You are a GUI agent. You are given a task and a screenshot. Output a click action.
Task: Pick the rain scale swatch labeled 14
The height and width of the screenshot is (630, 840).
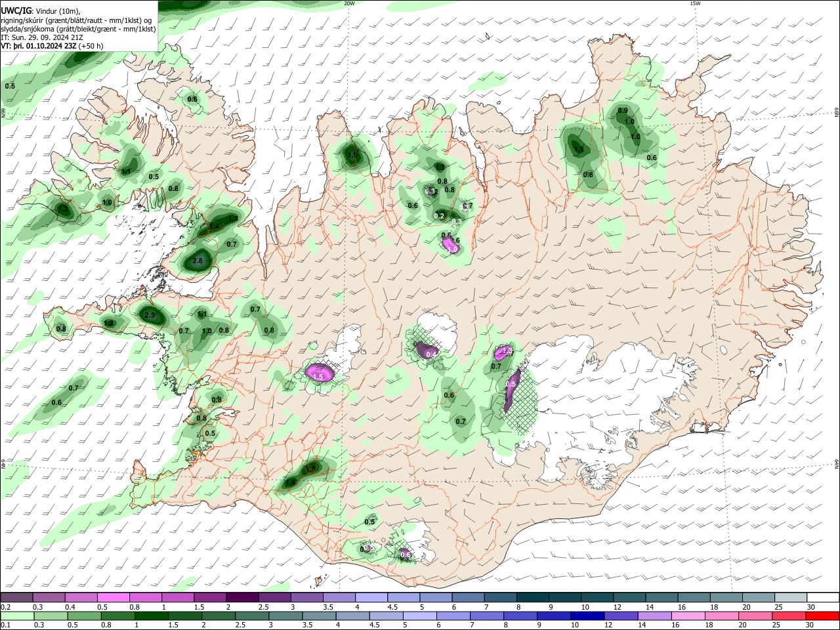click(x=653, y=616)
